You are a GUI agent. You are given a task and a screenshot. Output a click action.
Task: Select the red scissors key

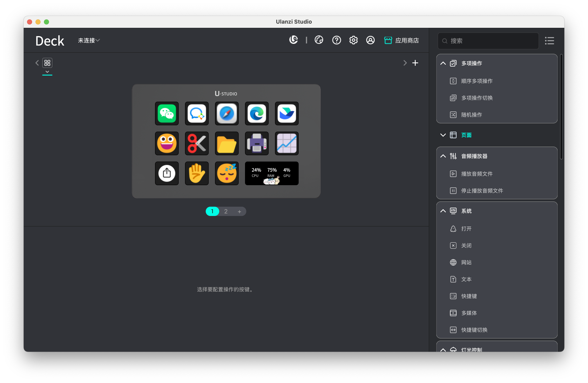click(197, 143)
